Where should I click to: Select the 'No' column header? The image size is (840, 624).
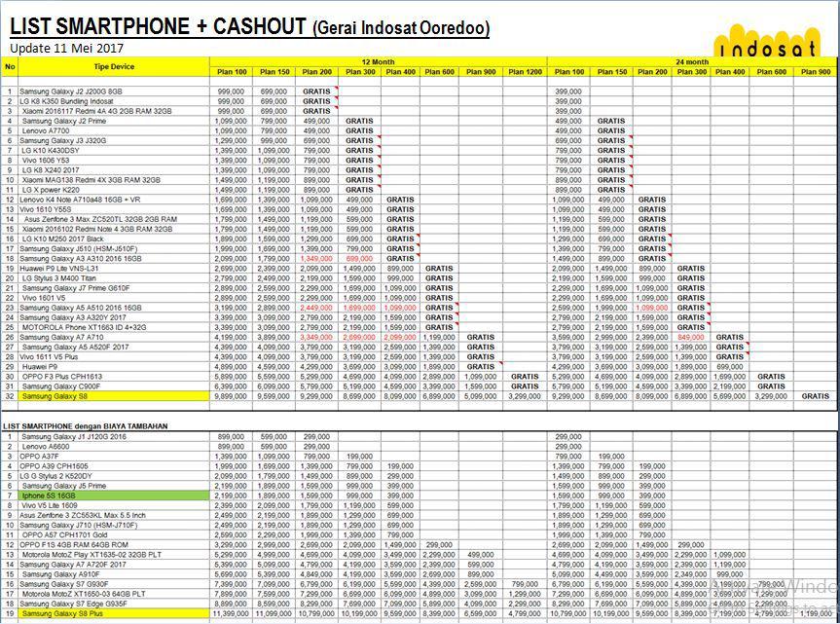click(10, 66)
